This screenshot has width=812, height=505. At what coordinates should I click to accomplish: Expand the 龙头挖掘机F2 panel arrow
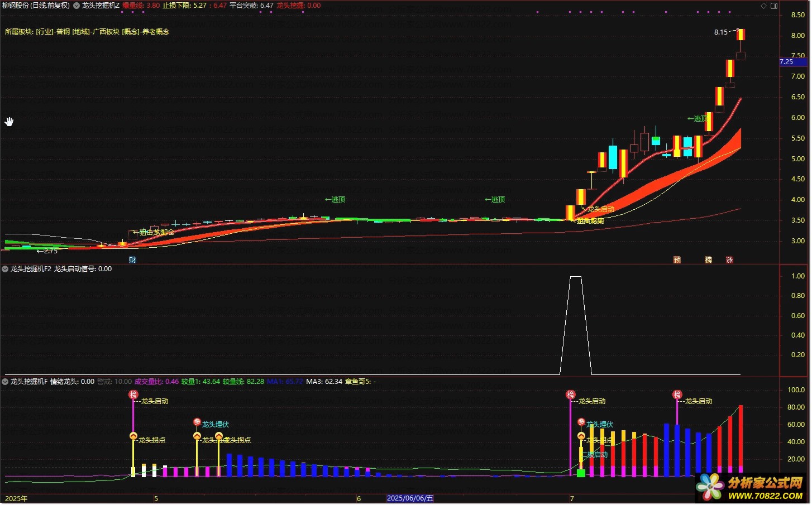[5, 269]
